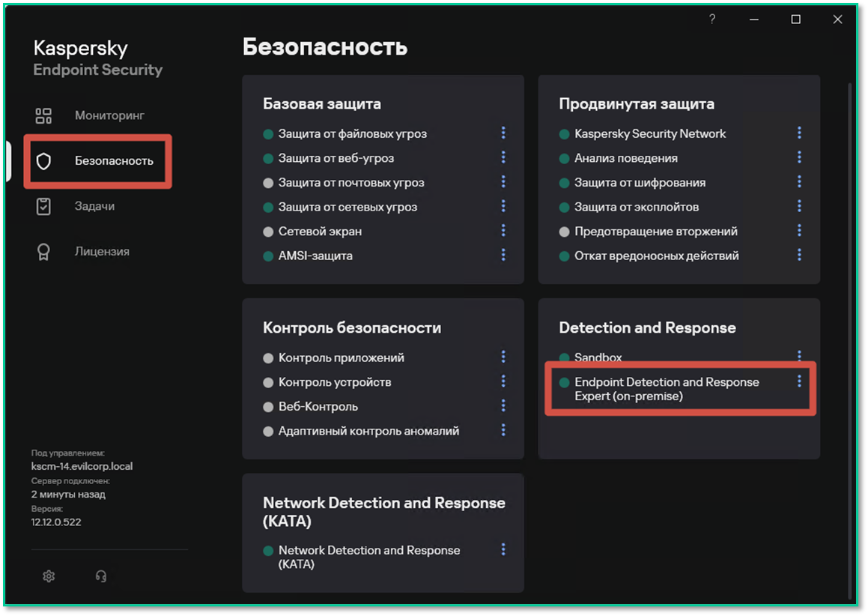The width and height of the screenshot is (868, 616).
Task: Open three-dot menu for Откат вредоносных действий
Action: 799,255
